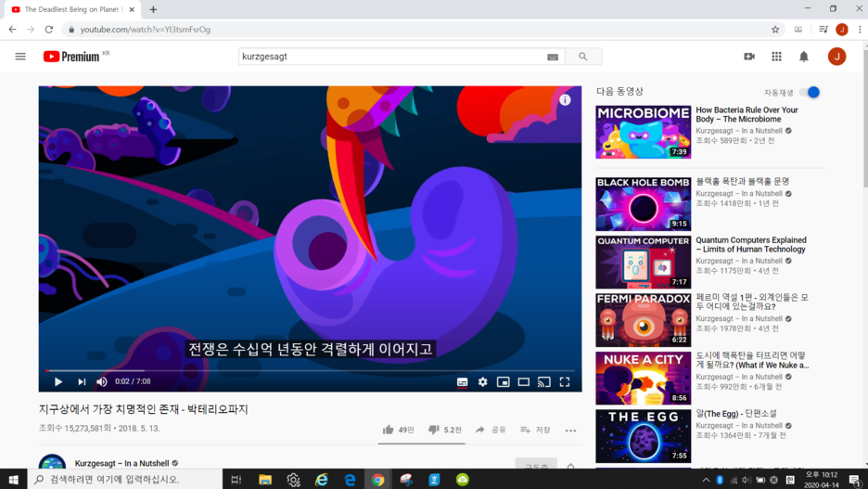Open the more actions ellipsis menu
Screen dimensions: 868x489
click(570, 431)
